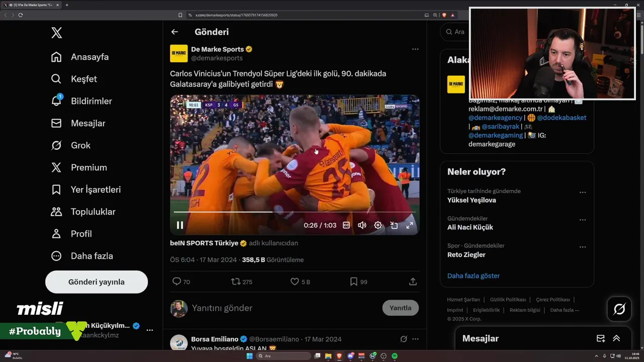Image resolution: width=644 pixels, height=362 pixels.
Task: Open Spotify from the taskbar
Action: tap(394, 356)
